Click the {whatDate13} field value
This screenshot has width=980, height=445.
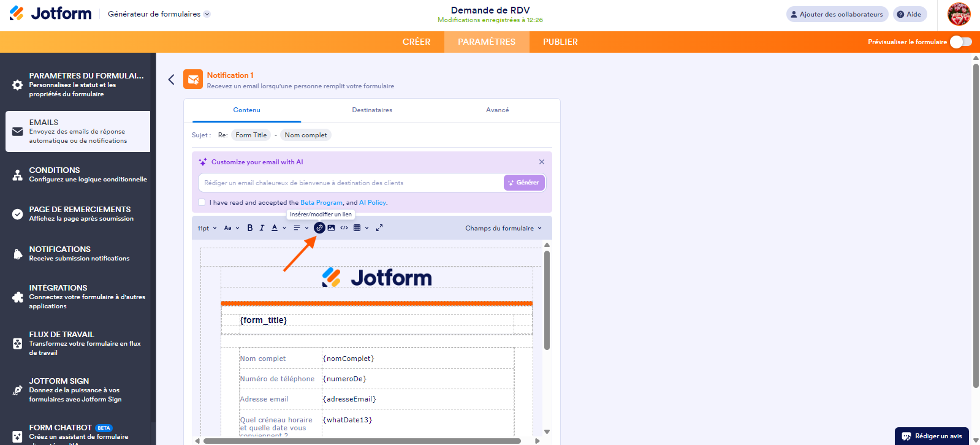point(348,420)
